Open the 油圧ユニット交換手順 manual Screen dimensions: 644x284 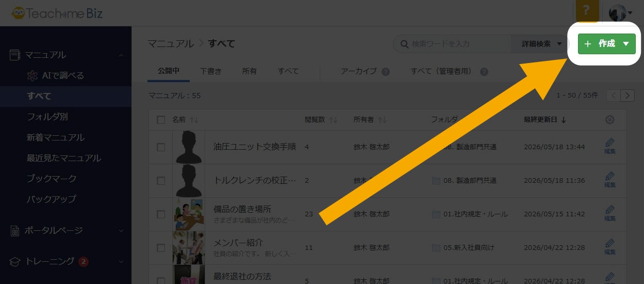tap(255, 147)
